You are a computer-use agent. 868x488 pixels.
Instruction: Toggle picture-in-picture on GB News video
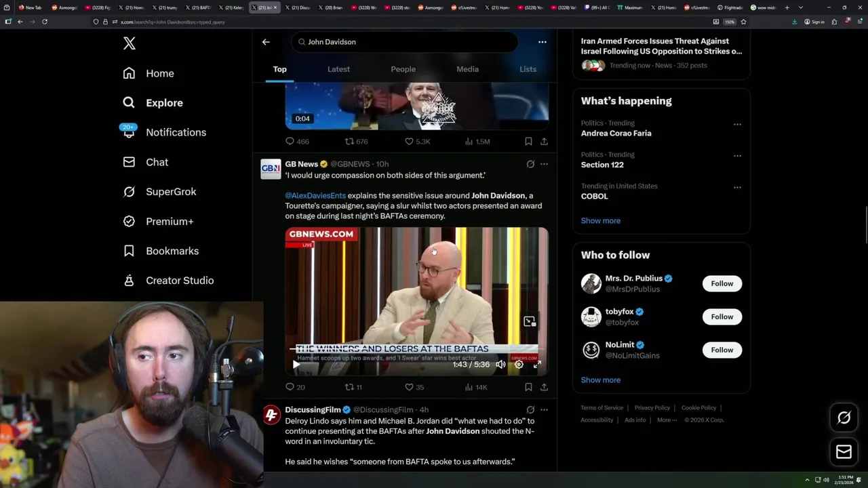click(x=530, y=321)
